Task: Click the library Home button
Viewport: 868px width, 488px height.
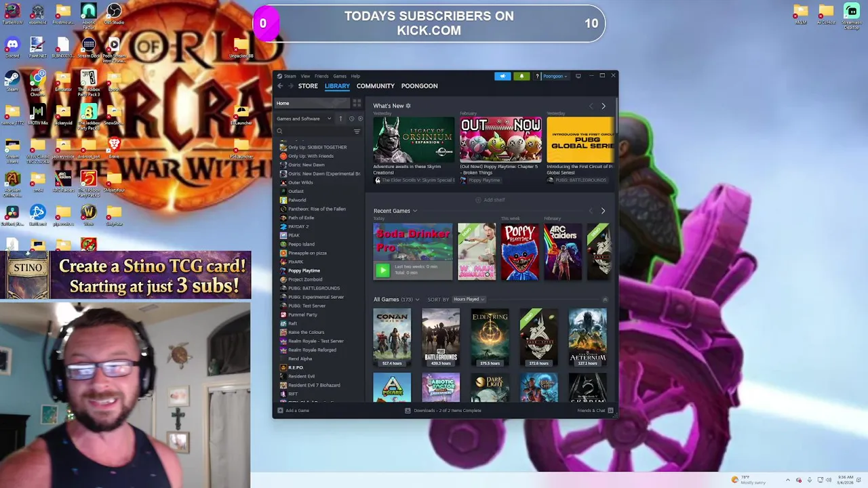Action: (313, 103)
